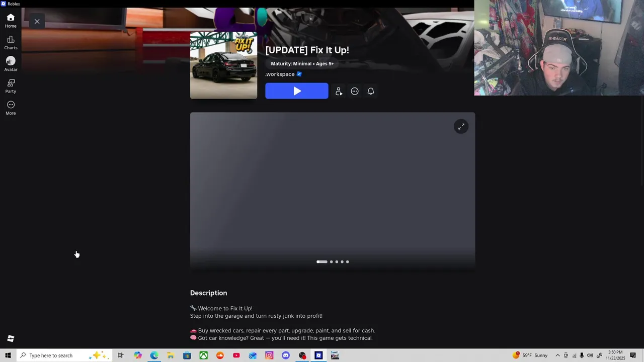Screen dimensions: 644x362
Task: Select the second carousel dot
Action: 331,261
